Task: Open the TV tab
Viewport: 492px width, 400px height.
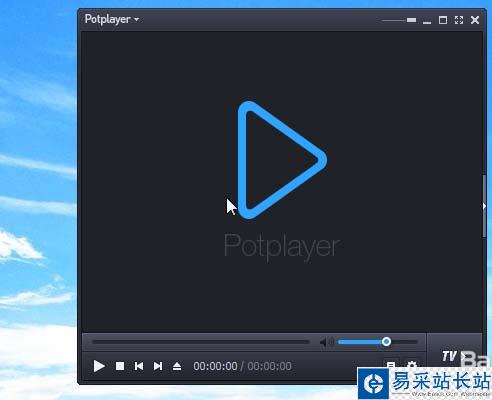Action: tap(449, 356)
